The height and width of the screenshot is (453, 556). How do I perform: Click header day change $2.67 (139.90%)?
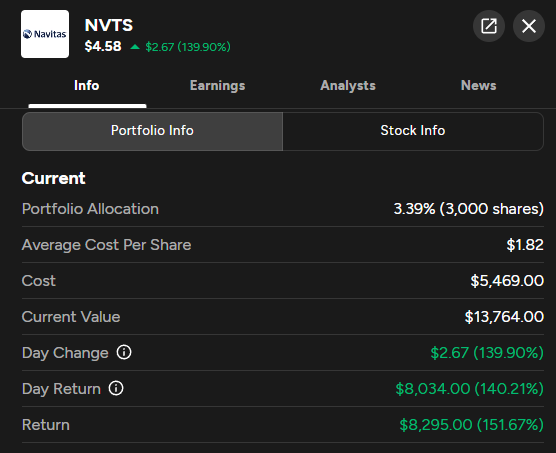(x=188, y=47)
